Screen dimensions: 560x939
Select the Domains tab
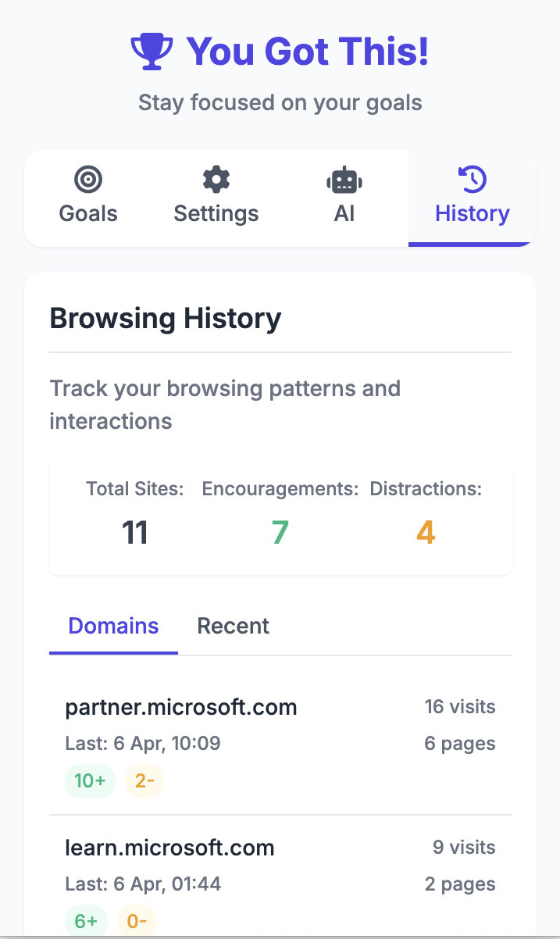click(113, 626)
